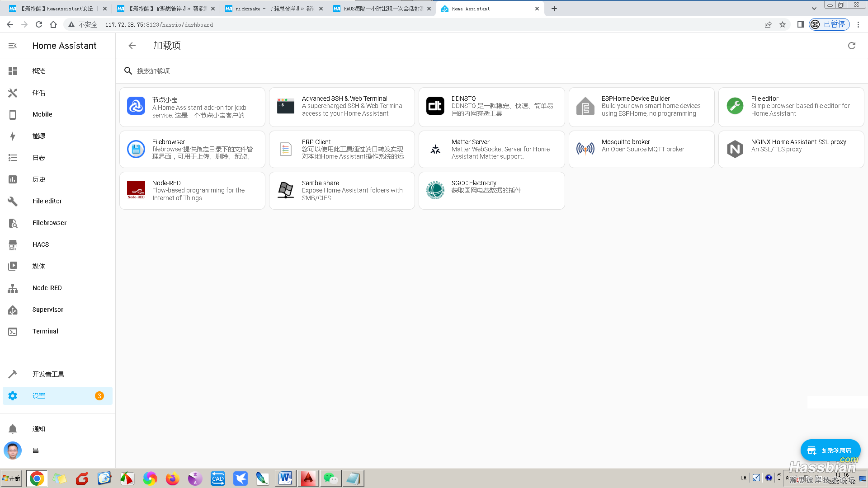Click the 加载项商店 add-on store button

830,450
